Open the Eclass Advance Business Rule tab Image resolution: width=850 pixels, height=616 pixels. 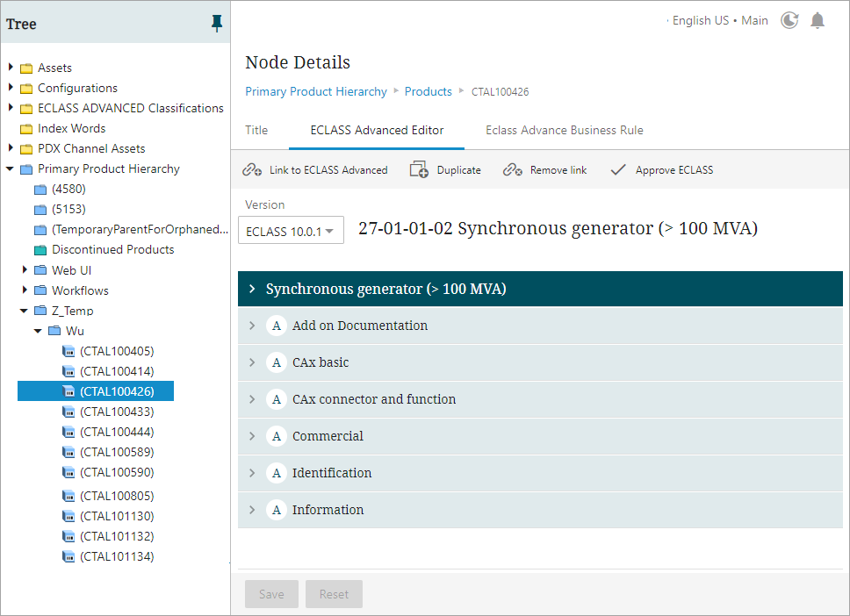(x=564, y=129)
